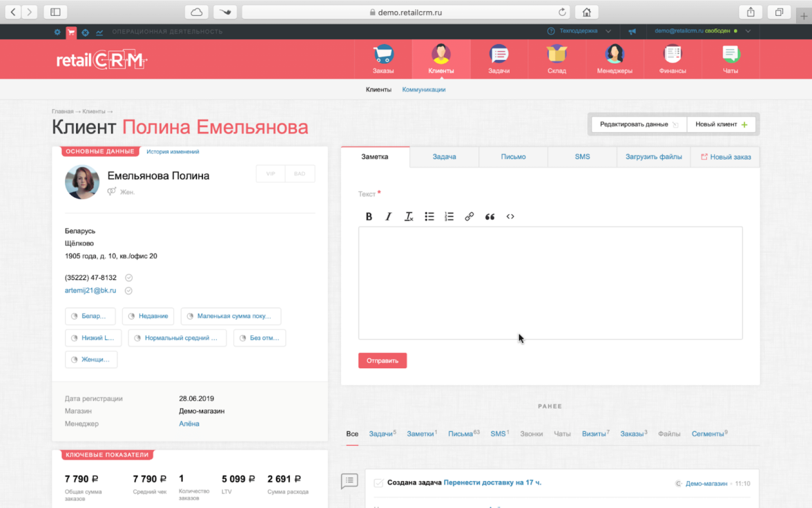812x508 pixels.
Task: Filter history by Письма
Action: [x=463, y=434]
